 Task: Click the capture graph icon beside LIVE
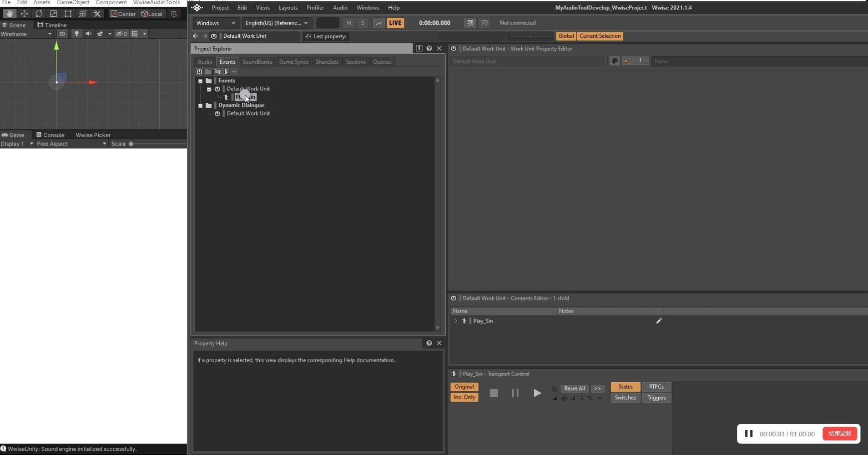pyautogui.click(x=378, y=23)
